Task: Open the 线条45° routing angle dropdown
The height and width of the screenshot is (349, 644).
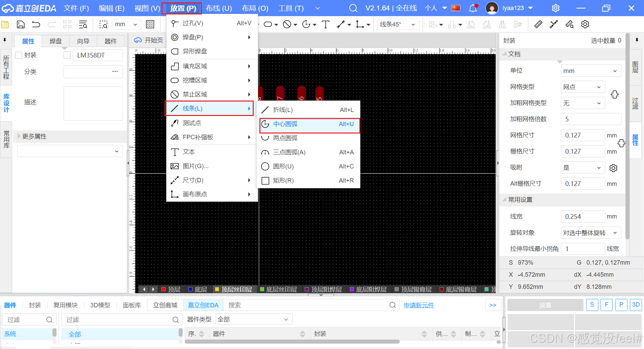Action: pos(398,24)
